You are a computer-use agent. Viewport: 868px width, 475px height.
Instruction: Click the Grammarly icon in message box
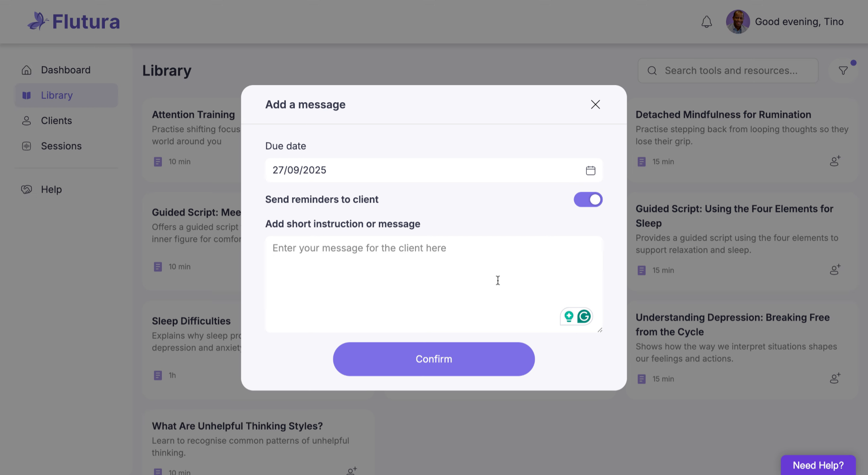(x=584, y=317)
